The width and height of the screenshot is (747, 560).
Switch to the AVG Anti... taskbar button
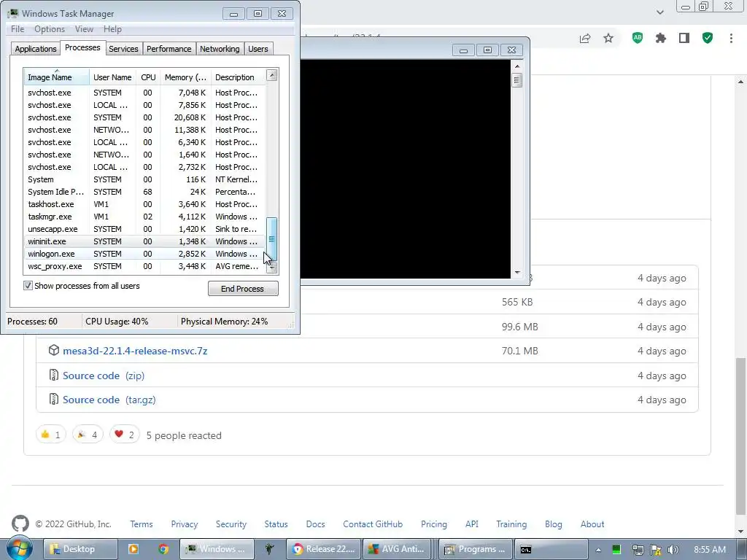click(x=397, y=549)
